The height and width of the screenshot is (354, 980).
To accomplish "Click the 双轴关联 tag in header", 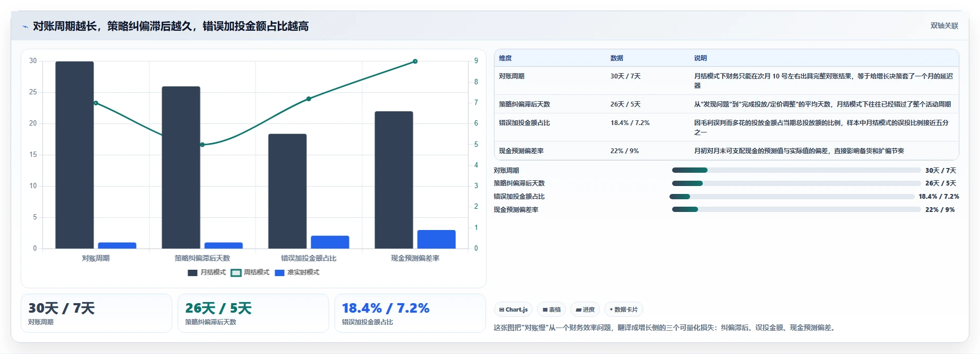I will 944,26.
